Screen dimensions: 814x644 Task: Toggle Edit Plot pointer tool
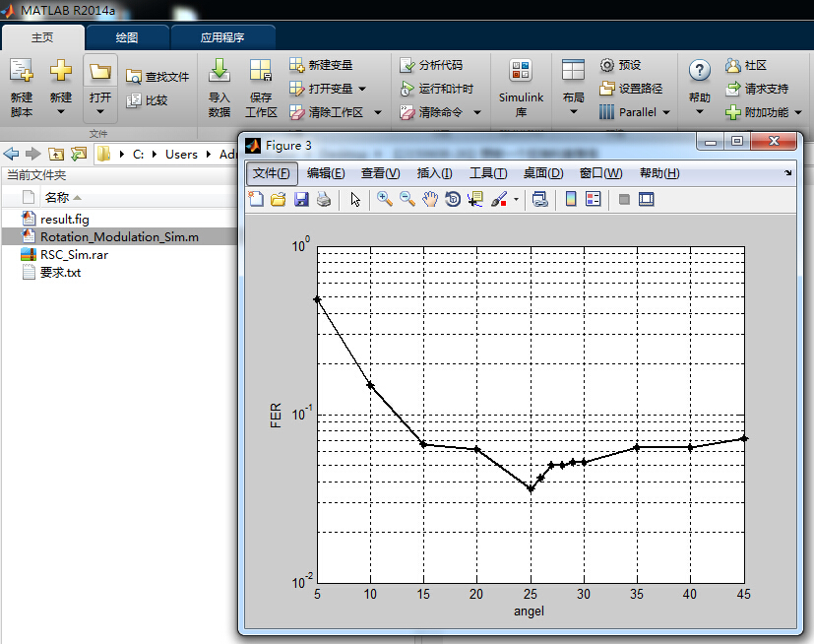355,199
